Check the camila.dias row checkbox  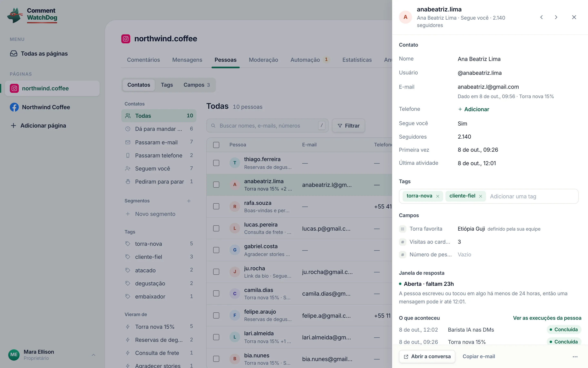tap(216, 294)
